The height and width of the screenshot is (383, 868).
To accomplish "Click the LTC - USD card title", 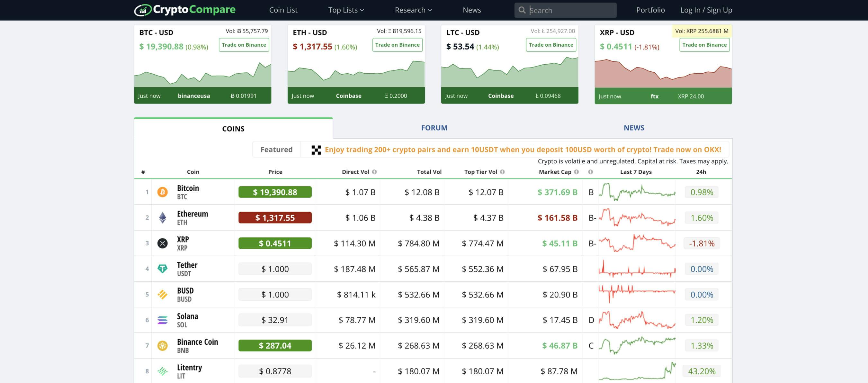I will click(x=463, y=32).
